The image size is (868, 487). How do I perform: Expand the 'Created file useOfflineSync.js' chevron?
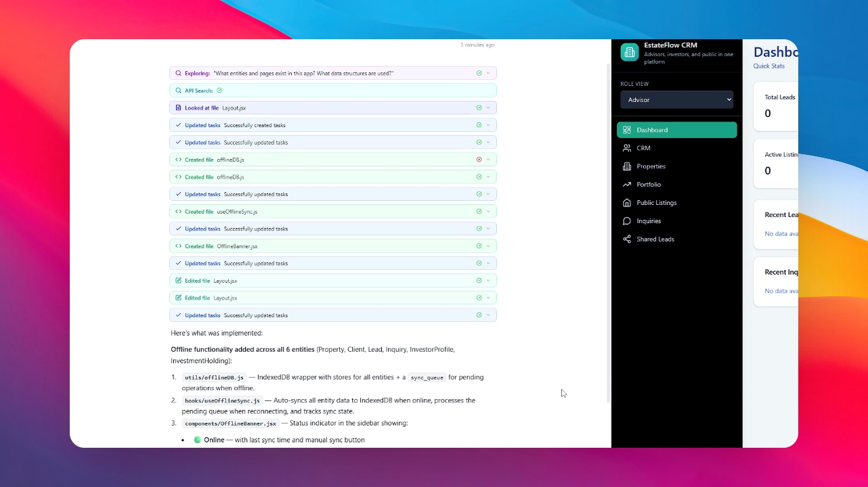click(488, 212)
